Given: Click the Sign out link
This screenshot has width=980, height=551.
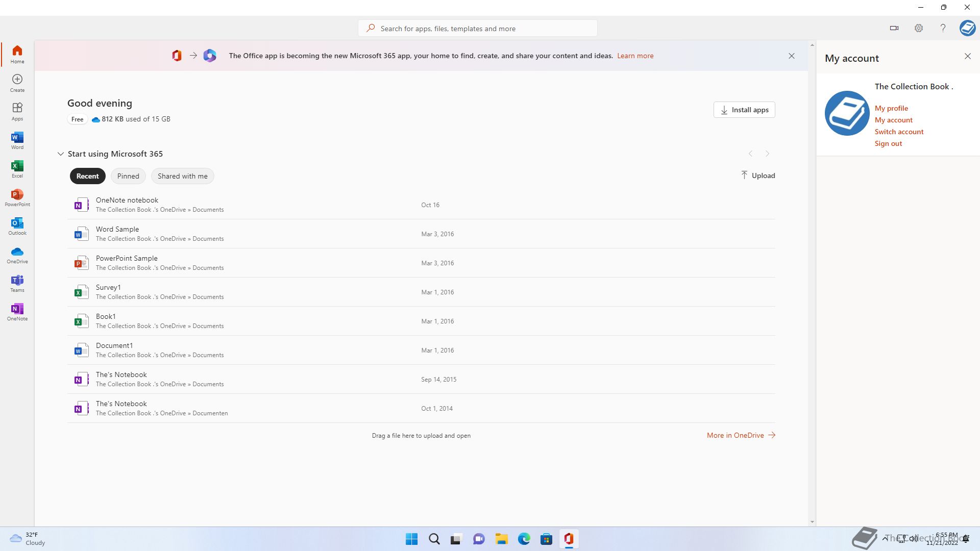Looking at the screenshot, I should [x=888, y=143].
